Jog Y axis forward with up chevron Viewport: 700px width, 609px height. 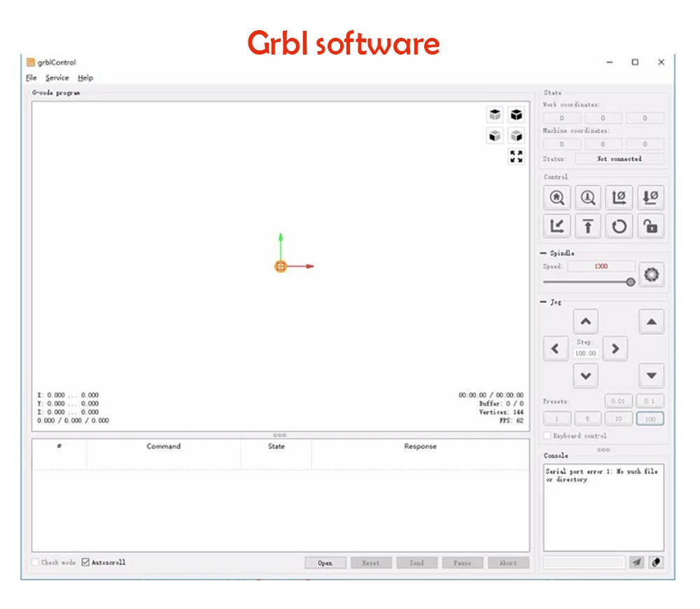[x=586, y=321]
